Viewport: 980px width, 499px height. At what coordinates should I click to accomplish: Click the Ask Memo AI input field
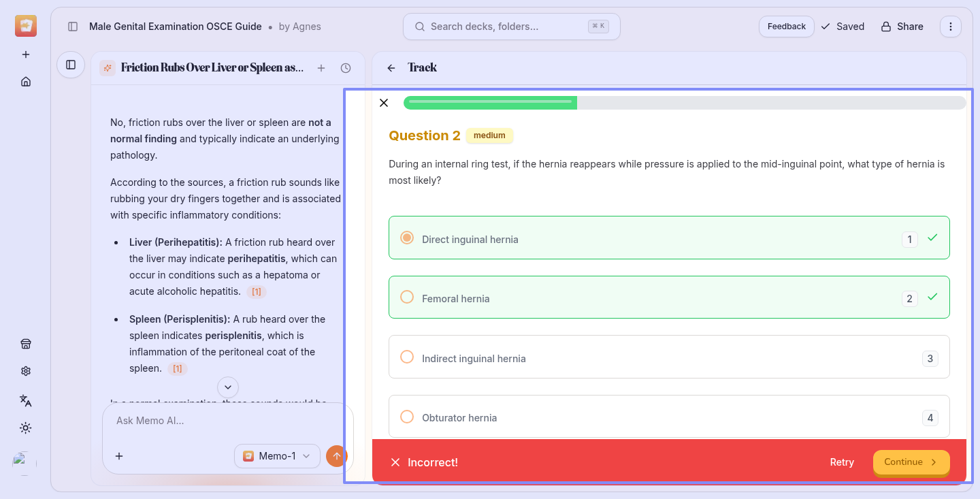[x=218, y=421]
